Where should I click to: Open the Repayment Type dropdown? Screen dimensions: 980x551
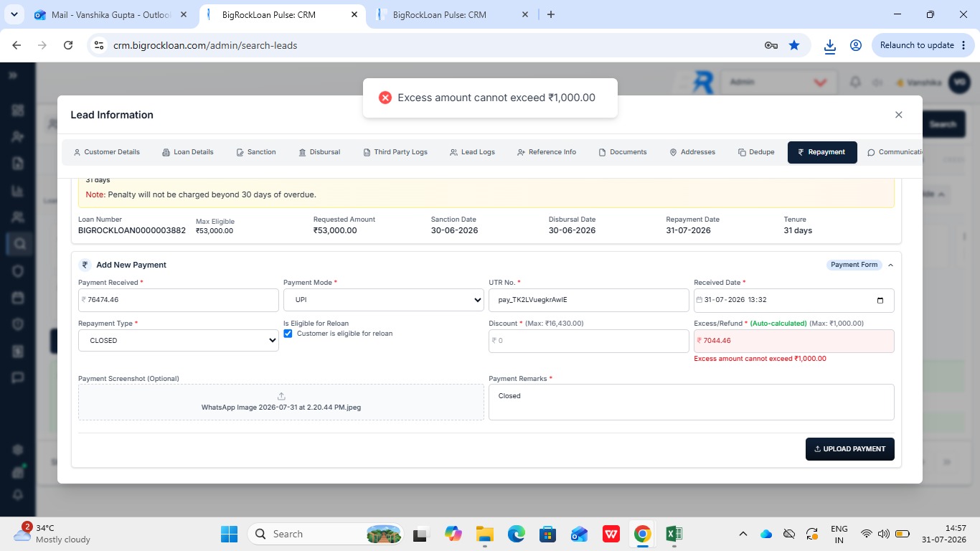179,341
